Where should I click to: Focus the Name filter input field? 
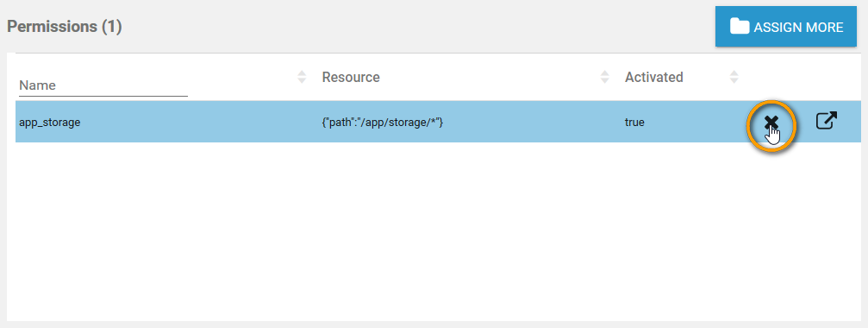pyautogui.click(x=103, y=85)
